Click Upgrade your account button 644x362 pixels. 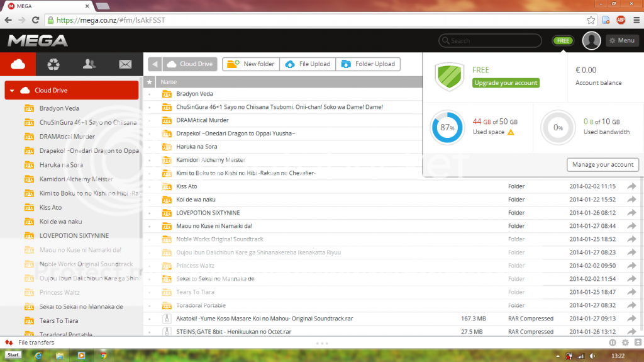click(x=506, y=83)
